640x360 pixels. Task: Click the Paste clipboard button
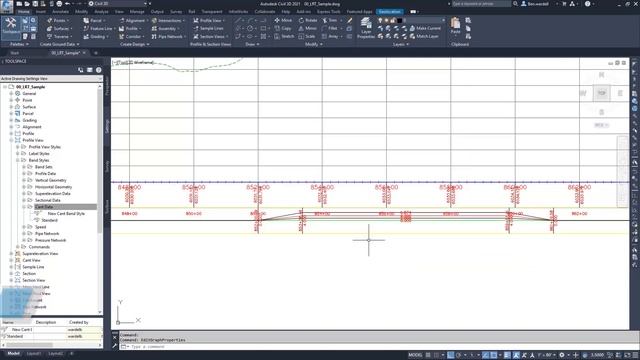[x=456, y=25]
